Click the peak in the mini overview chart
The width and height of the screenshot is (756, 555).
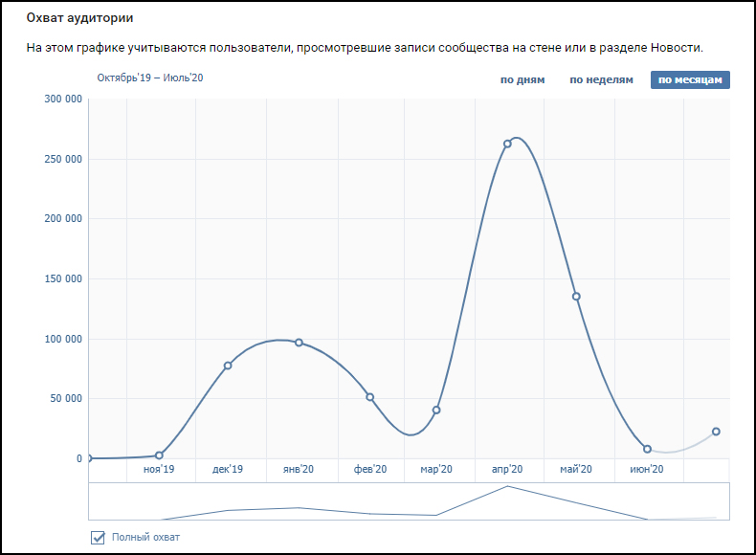click(507, 487)
